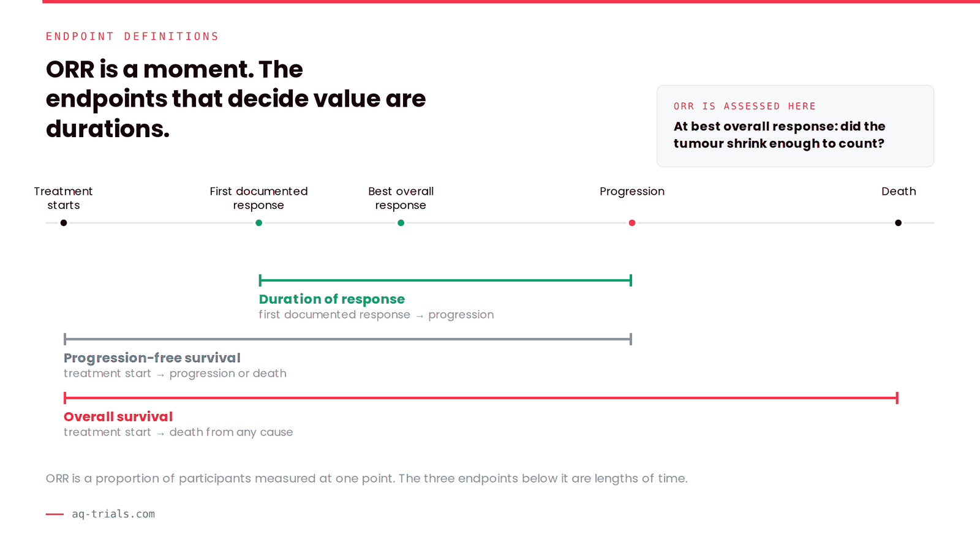980x542 pixels.
Task: Select the Duration of response heading
Action: tap(331, 299)
